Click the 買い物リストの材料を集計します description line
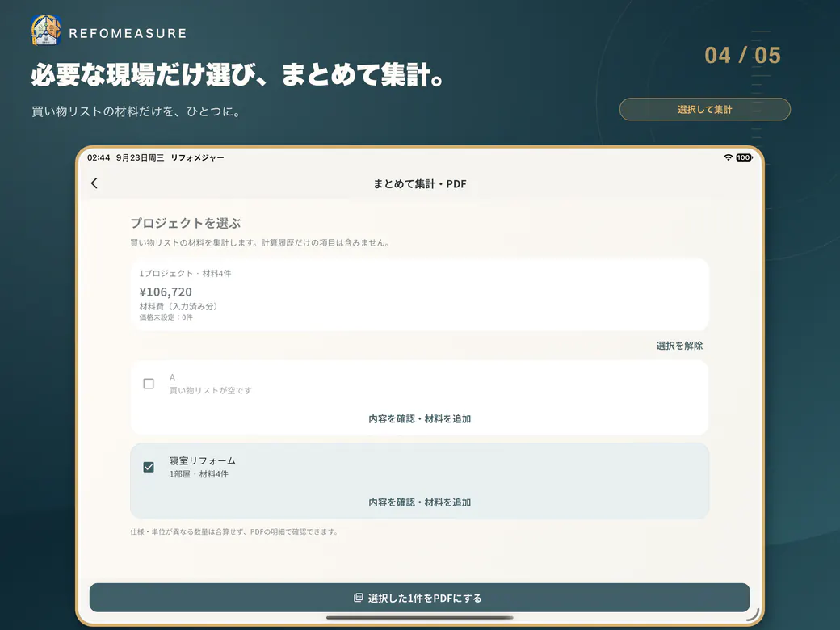The width and height of the screenshot is (840, 630). click(260, 242)
